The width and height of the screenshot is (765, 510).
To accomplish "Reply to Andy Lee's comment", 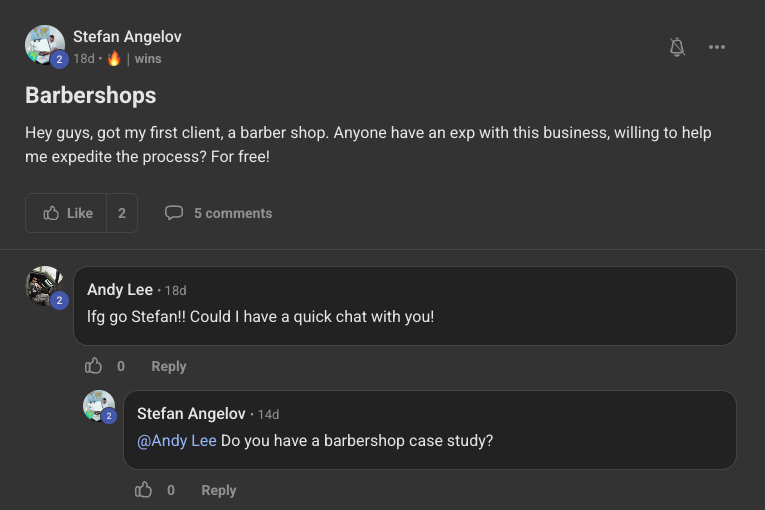I will (x=169, y=366).
